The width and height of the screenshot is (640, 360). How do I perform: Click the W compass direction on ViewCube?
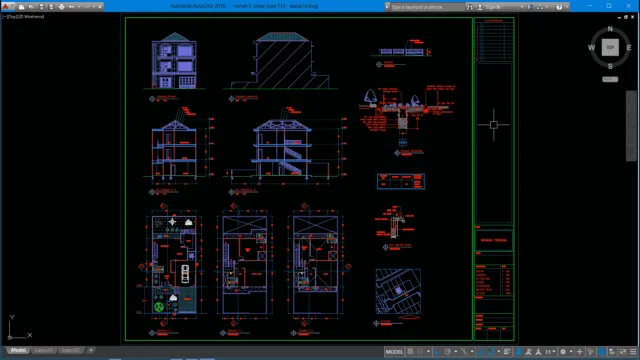click(591, 47)
